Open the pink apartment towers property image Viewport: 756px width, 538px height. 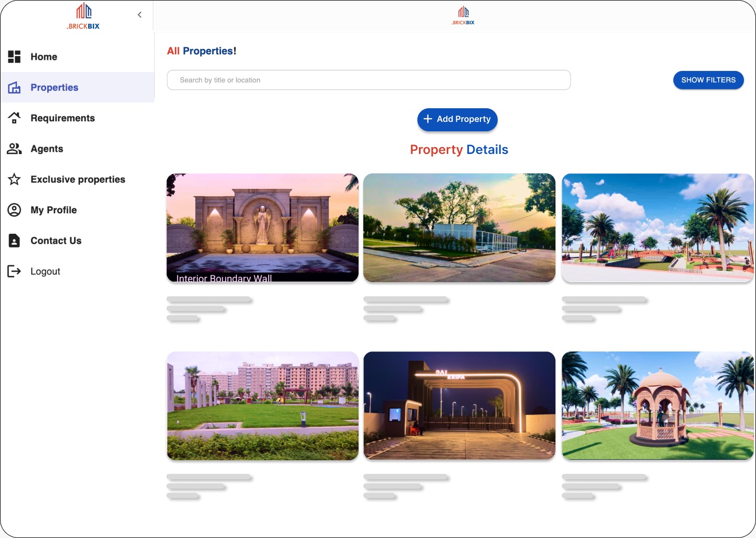click(x=262, y=406)
